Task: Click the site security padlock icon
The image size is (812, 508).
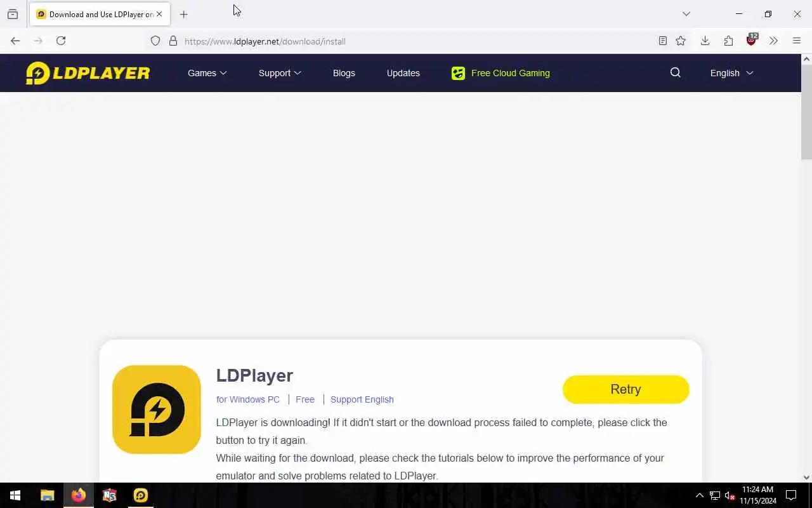Action: click(x=173, y=41)
